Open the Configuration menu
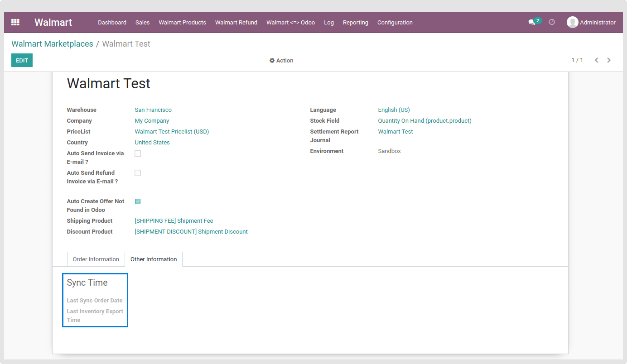 click(395, 22)
